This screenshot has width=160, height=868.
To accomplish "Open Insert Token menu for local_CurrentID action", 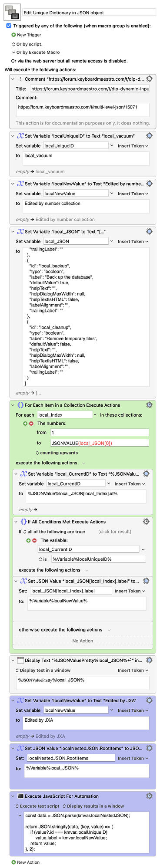I will 130,483.
